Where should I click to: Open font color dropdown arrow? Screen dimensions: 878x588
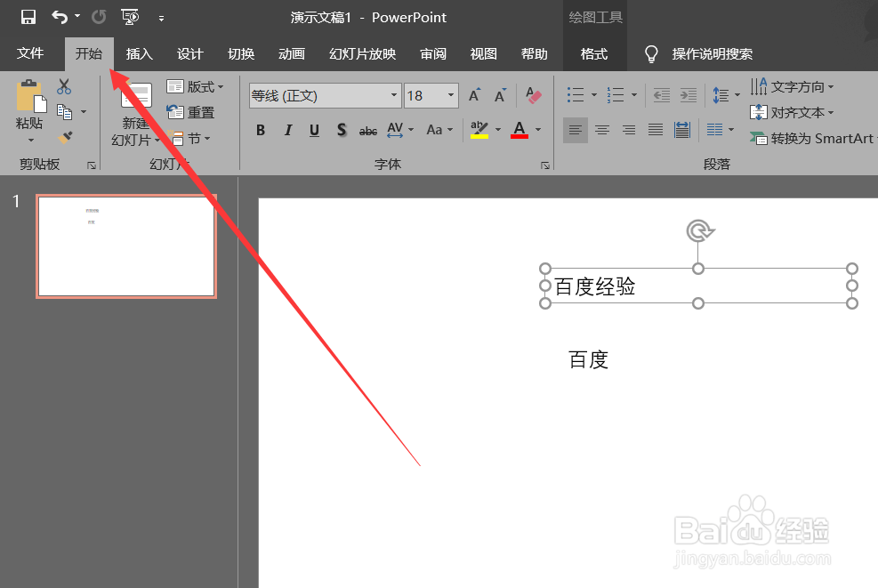[x=538, y=130]
